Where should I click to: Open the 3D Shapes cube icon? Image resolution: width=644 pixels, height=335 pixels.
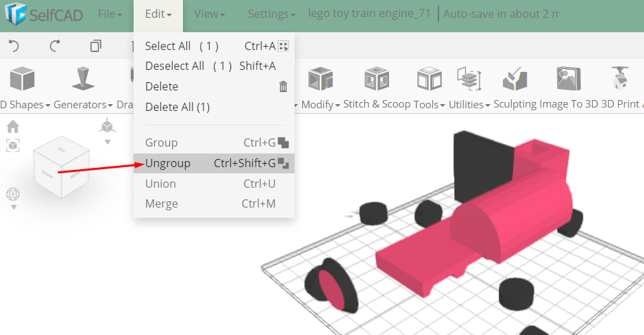click(x=22, y=78)
